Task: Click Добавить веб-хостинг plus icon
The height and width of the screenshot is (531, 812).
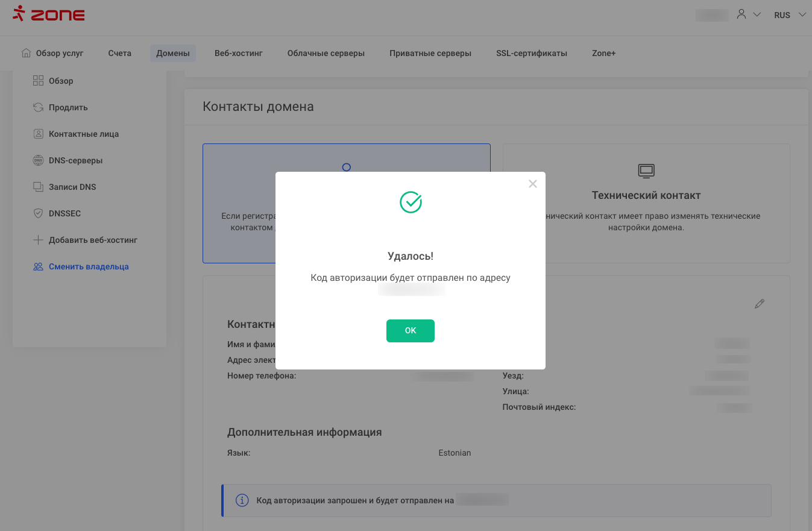Action: (x=38, y=240)
